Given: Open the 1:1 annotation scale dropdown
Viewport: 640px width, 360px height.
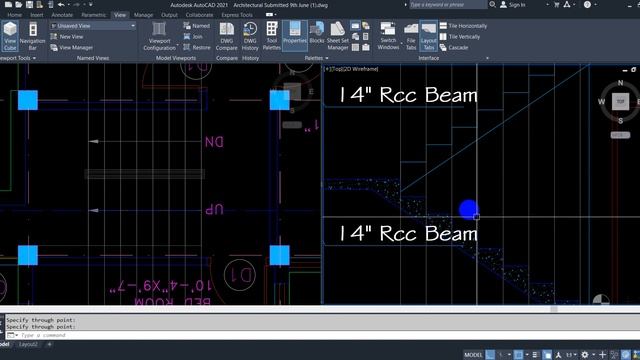Looking at the screenshot, I should coord(571,355).
